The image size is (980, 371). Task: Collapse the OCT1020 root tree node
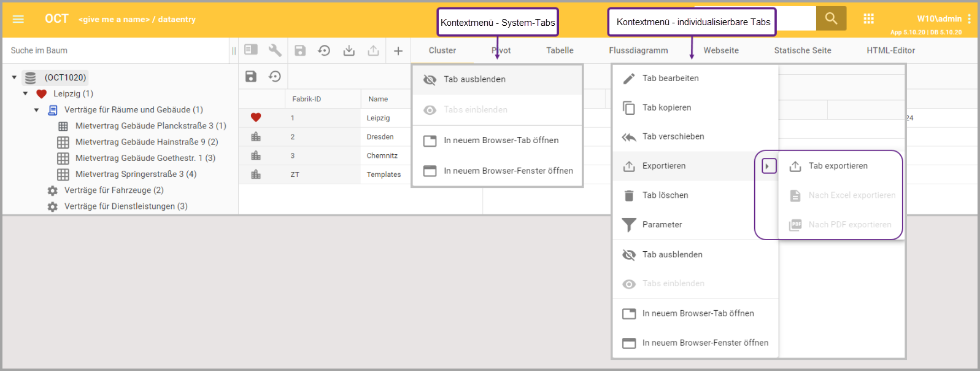click(14, 77)
